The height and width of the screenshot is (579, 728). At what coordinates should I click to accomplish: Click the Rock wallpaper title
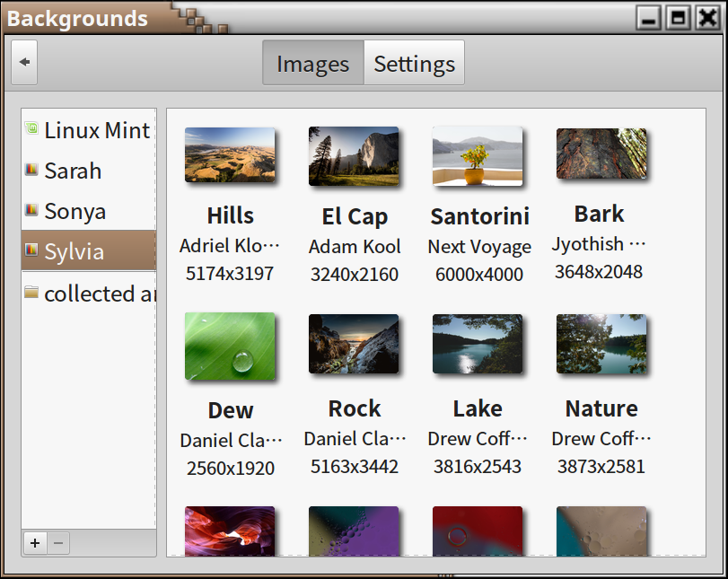(x=355, y=408)
